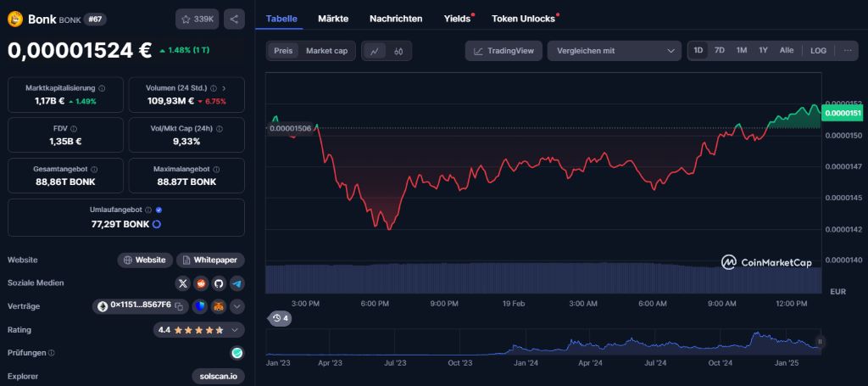Open the Nachrichten tab
The height and width of the screenshot is (386, 868).
tap(396, 19)
